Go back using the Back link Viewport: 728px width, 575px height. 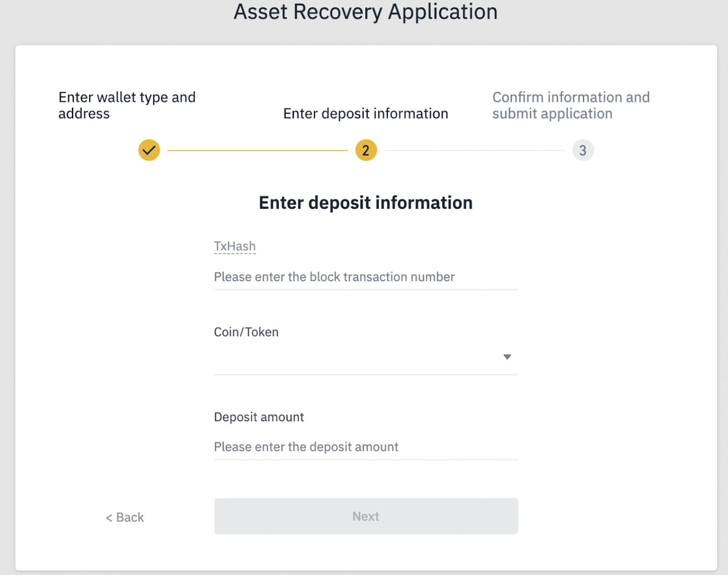(124, 517)
